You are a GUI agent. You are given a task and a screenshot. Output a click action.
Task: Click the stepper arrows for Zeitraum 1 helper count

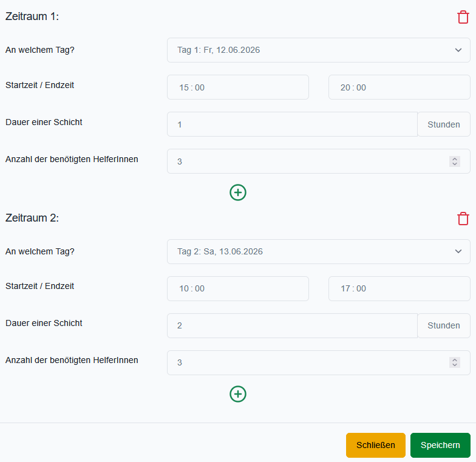click(x=454, y=161)
